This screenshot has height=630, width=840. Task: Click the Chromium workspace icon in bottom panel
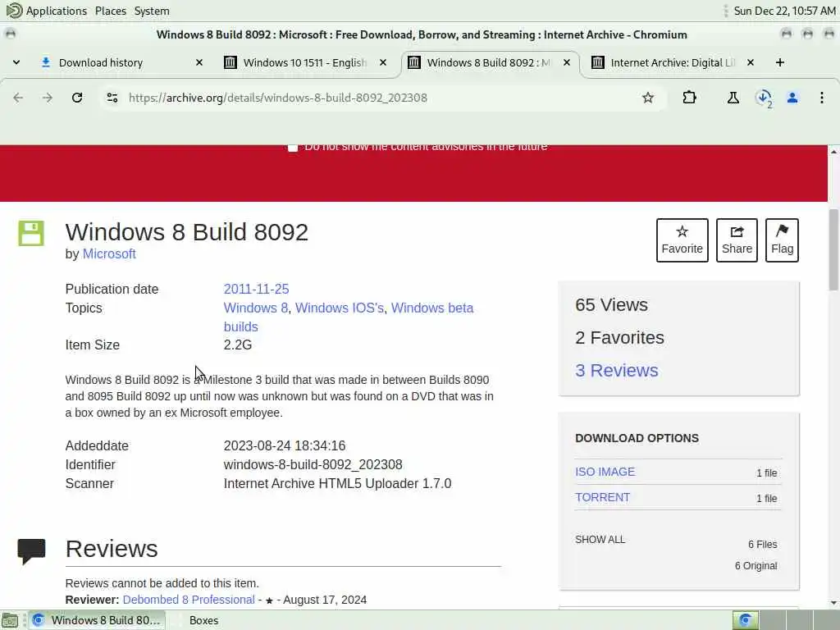coord(745,620)
